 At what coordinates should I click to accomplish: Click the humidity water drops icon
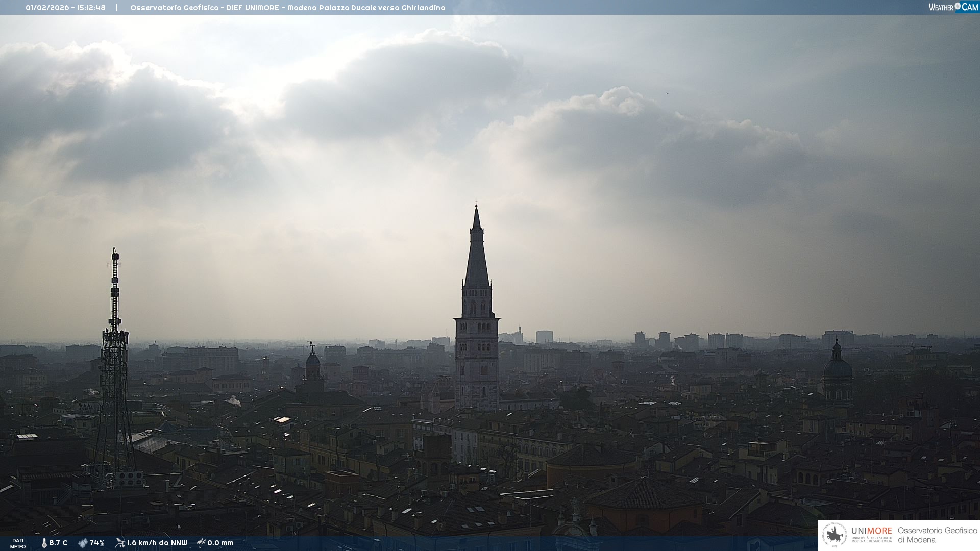coord(83,543)
